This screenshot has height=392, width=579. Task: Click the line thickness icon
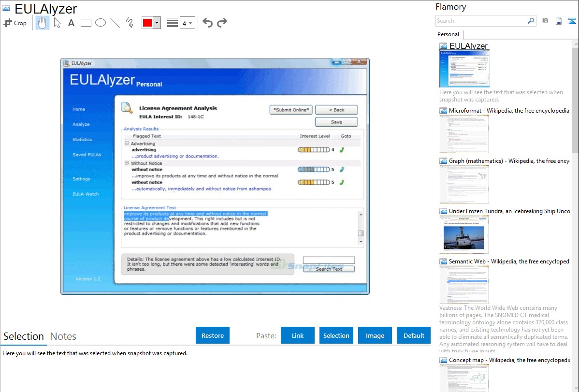173,23
